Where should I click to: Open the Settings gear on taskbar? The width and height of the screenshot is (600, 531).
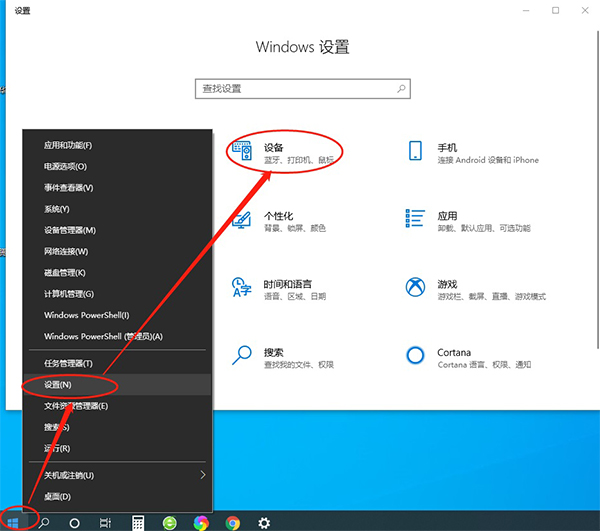pyautogui.click(x=264, y=523)
